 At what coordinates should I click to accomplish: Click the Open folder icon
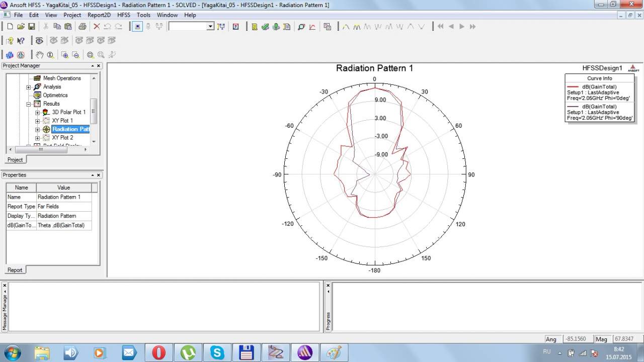pyautogui.click(x=21, y=27)
